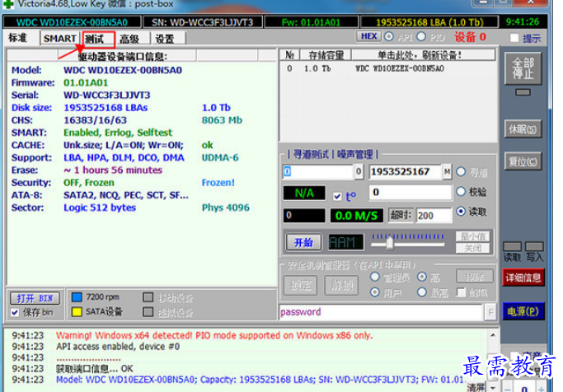Click the 打开 BIN button
The height and width of the screenshot is (392, 563).
pyautogui.click(x=35, y=298)
